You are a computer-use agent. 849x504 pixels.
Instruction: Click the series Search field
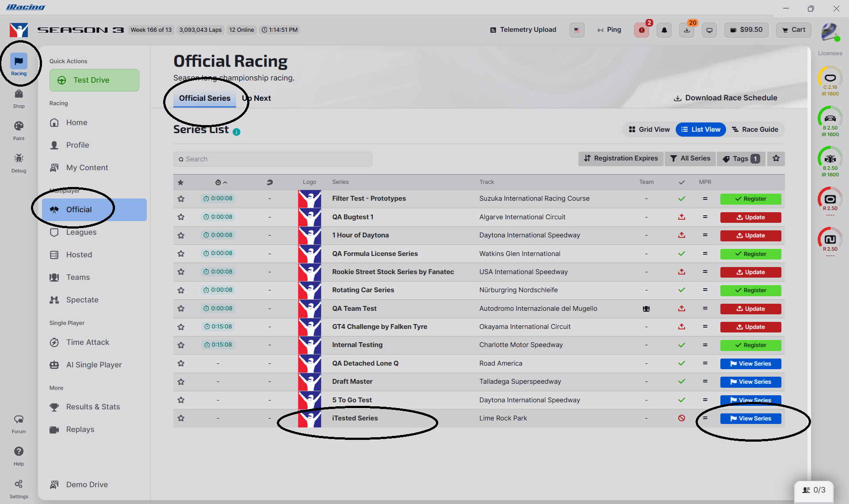(x=272, y=159)
